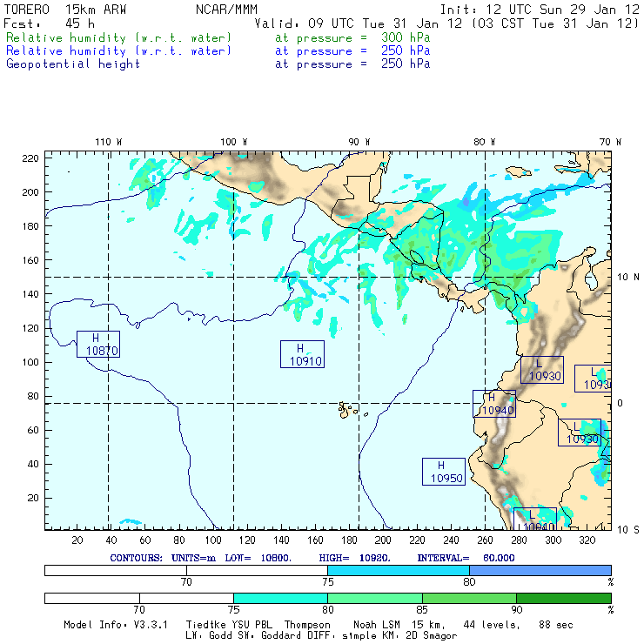Click the '44 levels,' text

pos(492,625)
